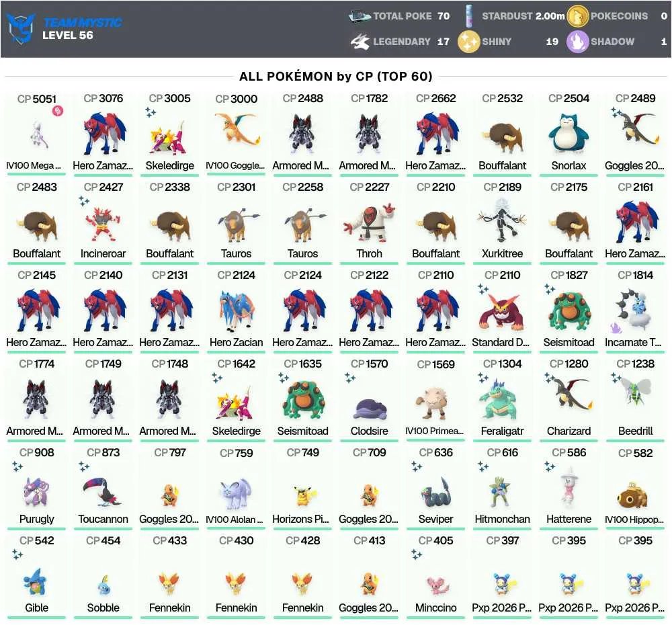Click the shiny sparkle icon on Minccino's card
The width and height of the screenshot is (672, 625).
tap(417, 554)
